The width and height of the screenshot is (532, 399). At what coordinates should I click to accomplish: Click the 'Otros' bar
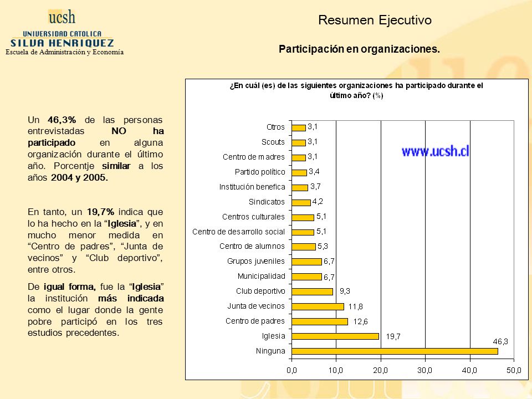coord(299,127)
